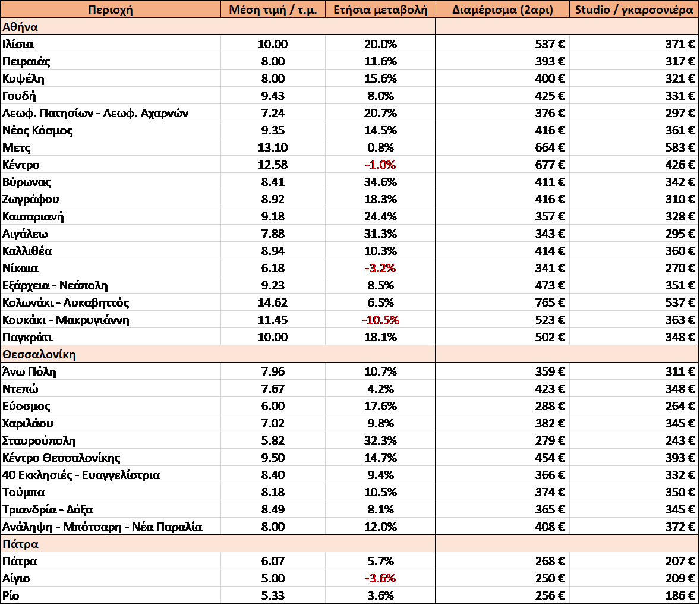Click the red '-3.2%' value for Νίκαια

380,269
